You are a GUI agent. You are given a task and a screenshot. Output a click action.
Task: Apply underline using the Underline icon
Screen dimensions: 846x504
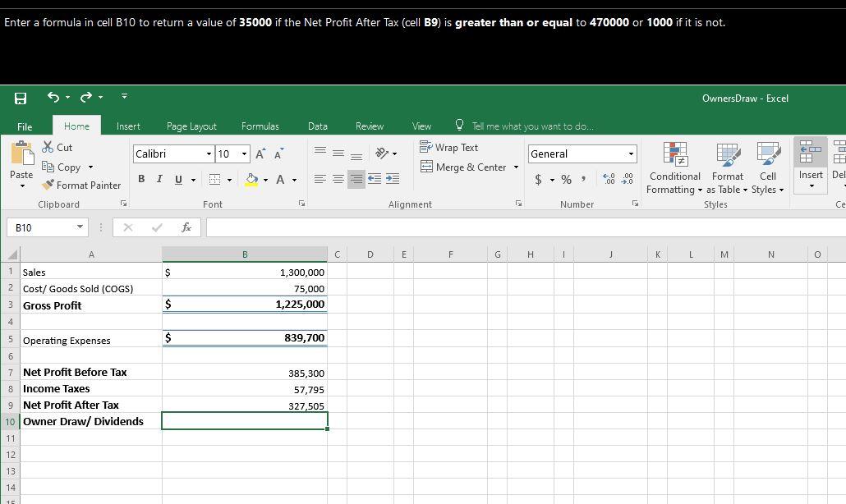(x=177, y=178)
